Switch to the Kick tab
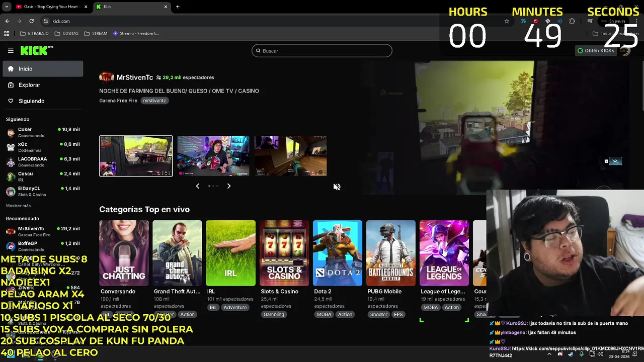Screen dimensions: 644x362 [132, 7]
